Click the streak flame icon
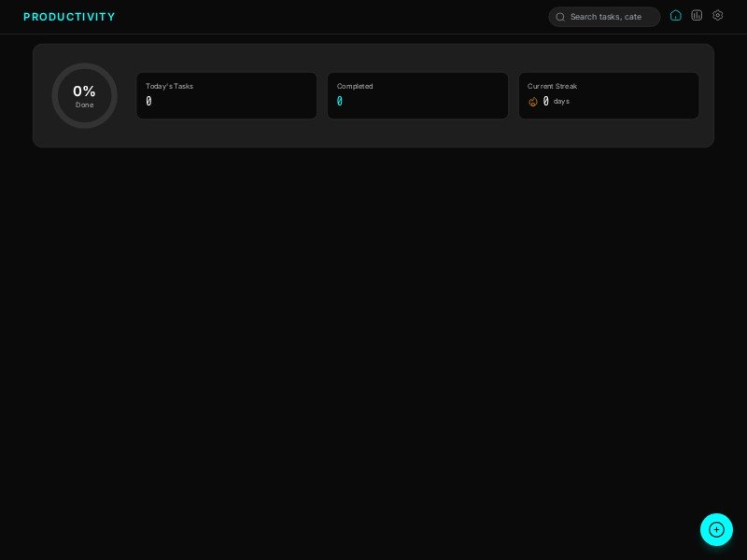 (533, 102)
